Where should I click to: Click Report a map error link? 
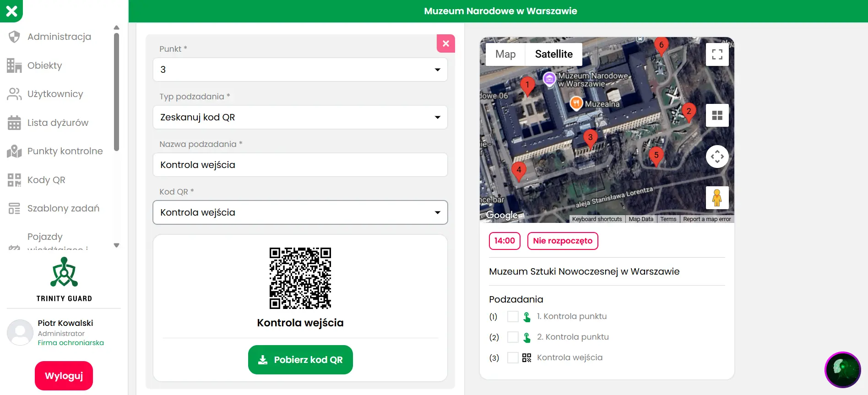707,219
